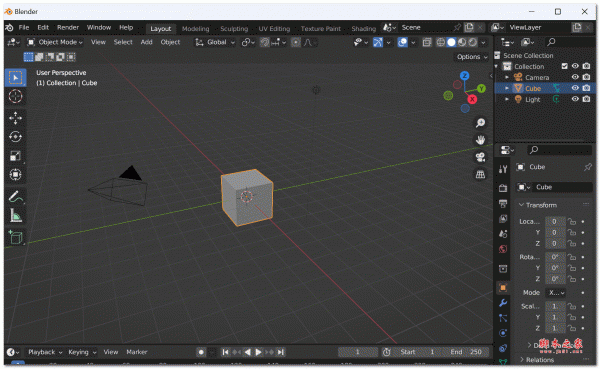
Task: Select the Add Cube tool
Action: 15,237
